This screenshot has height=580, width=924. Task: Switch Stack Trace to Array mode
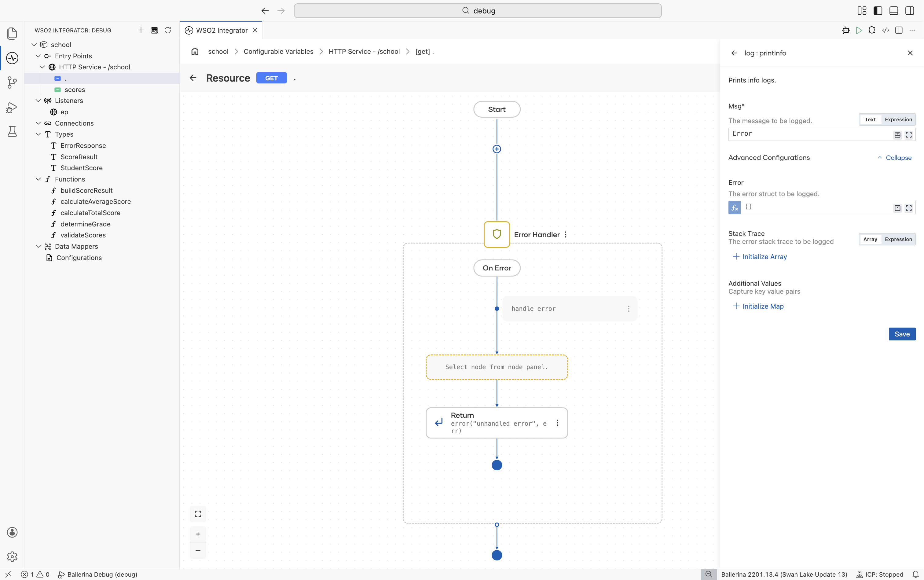870,239
